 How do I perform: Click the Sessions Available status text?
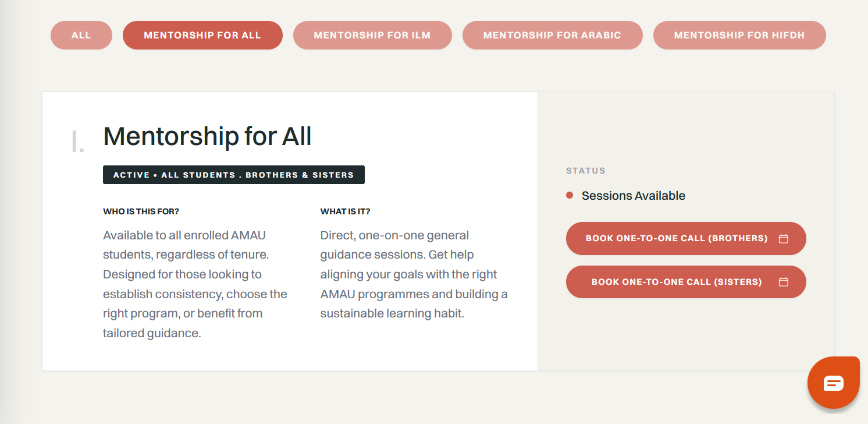click(633, 196)
